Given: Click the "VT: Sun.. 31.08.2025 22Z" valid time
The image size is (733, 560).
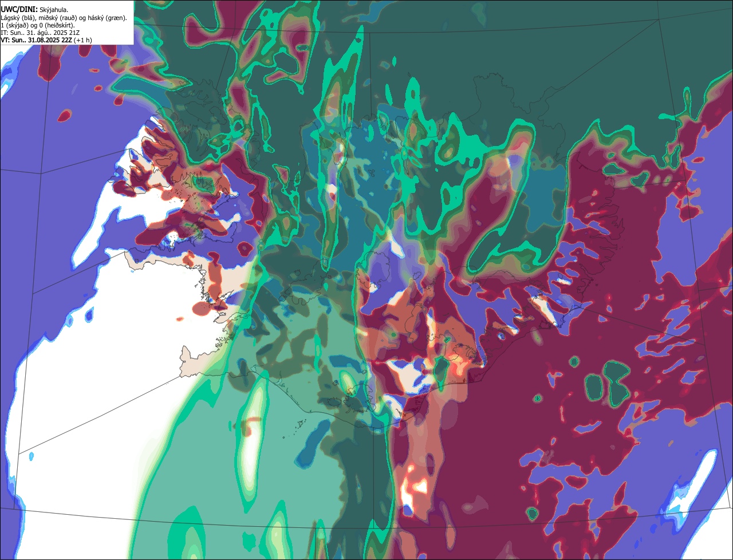Looking at the screenshot, I should (36, 40).
